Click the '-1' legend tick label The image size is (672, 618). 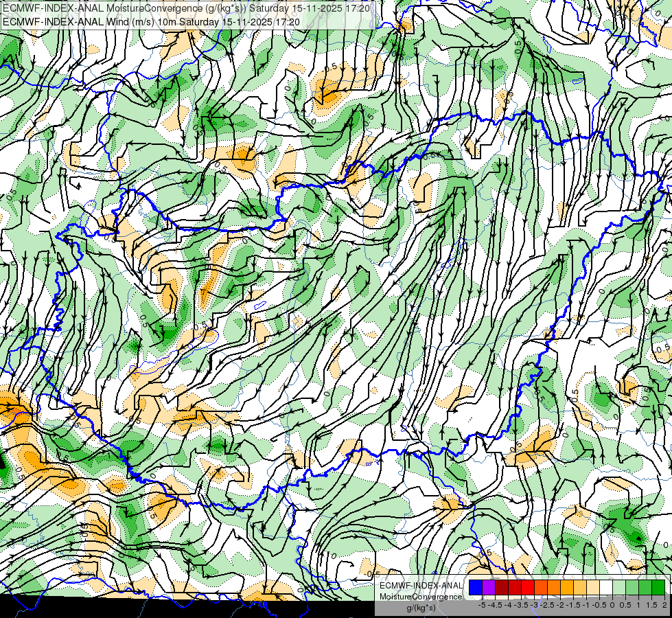586,605
